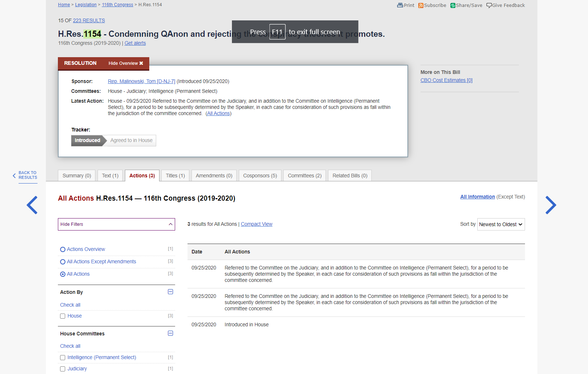Open the Sort by Newest to Oldest dropdown

pos(501,224)
